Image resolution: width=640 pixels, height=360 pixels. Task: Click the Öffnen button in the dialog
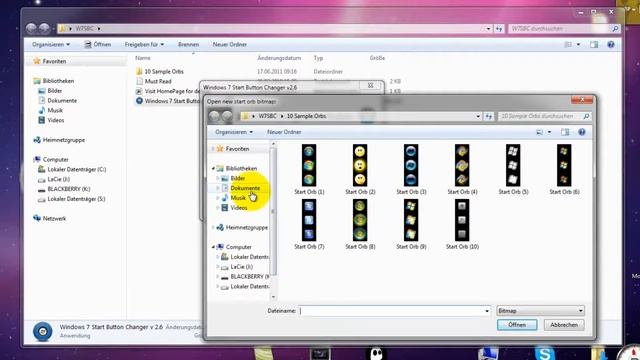pyautogui.click(x=517, y=325)
